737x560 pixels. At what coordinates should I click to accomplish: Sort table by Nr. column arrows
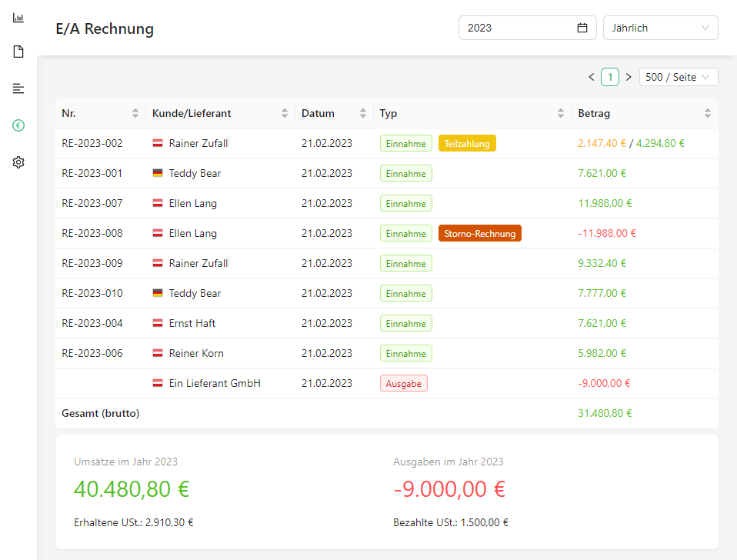point(135,113)
